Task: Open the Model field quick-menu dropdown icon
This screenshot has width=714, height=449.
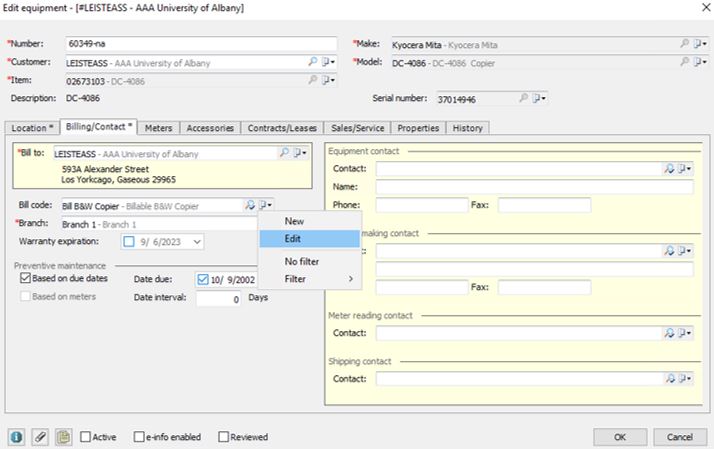Action: click(x=700, y=61)
